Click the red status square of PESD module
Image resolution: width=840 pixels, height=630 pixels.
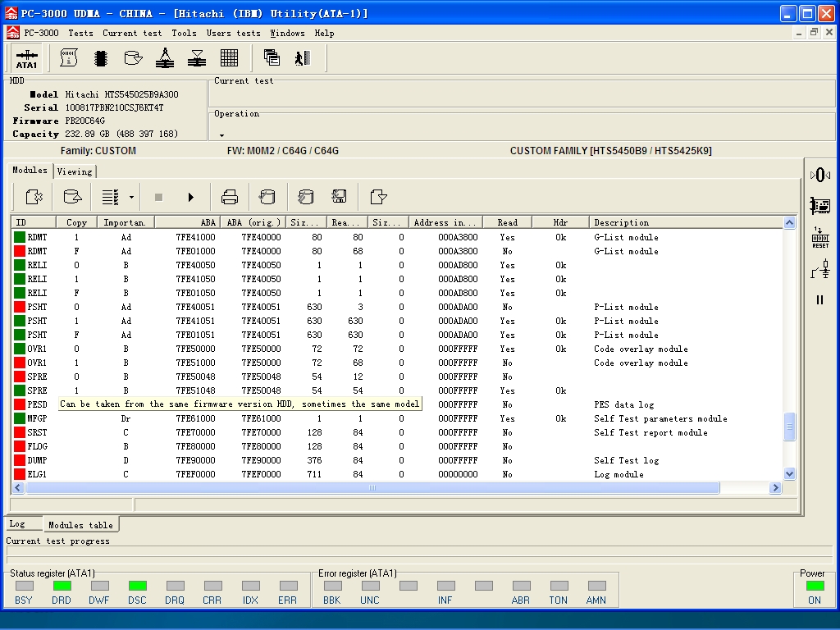(20, 404)
